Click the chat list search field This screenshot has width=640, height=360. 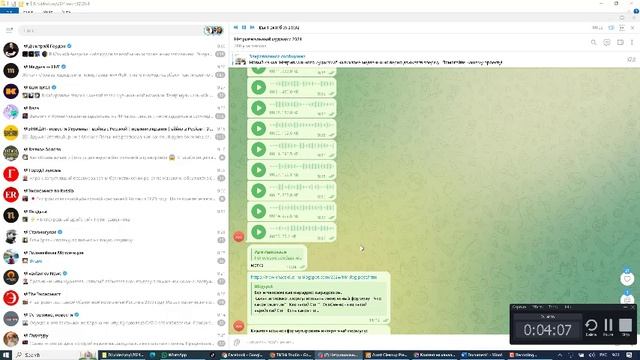[110, 30]
